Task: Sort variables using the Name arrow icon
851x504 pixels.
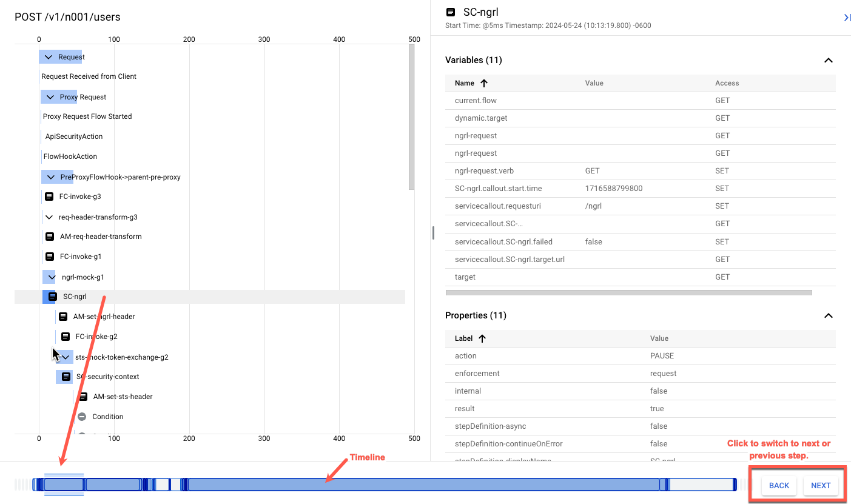Action: [484, 83]
